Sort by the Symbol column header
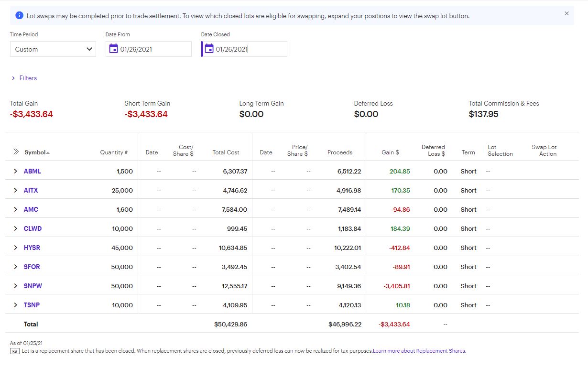Screen dimensions: 588x368 coord(36,152)
